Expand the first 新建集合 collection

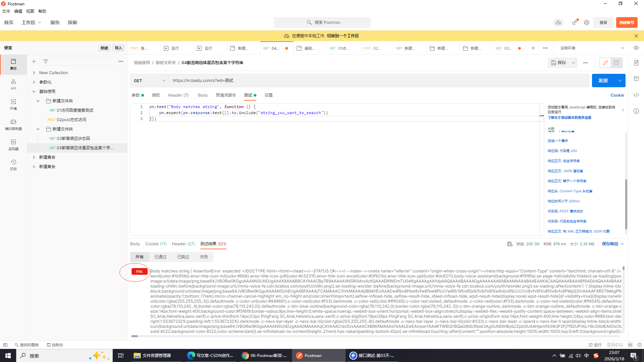34,157
